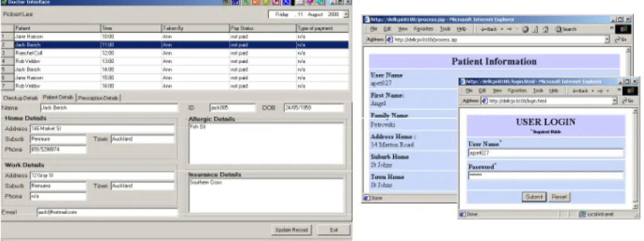Click Go button in login.html browser window
644x241 pixels.
(x=627, y=100)
